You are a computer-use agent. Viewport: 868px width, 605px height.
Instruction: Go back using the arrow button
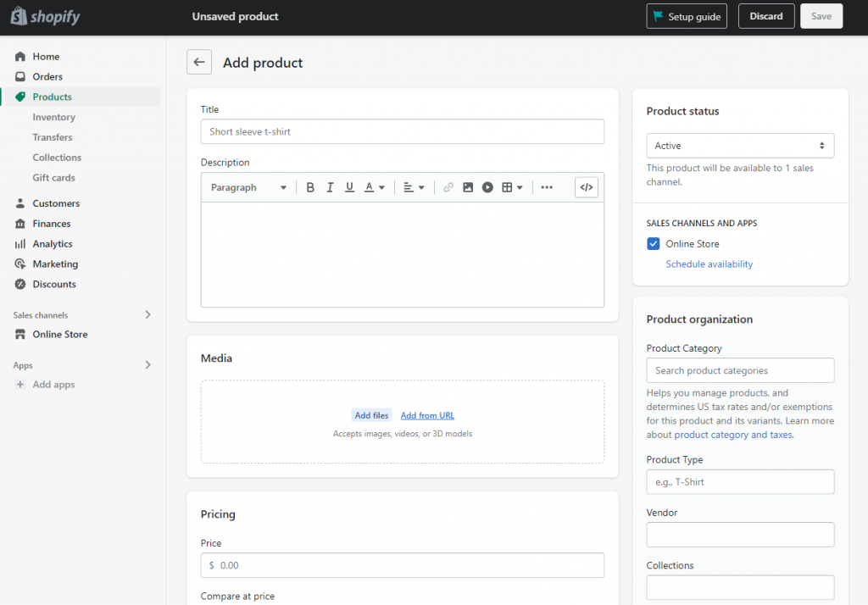pos(199,62)
